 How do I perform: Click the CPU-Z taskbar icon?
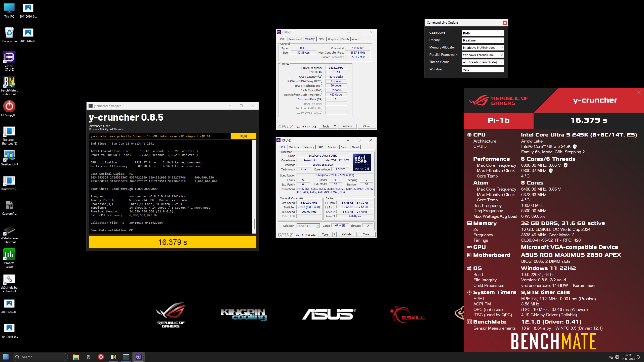click(139, 357)
